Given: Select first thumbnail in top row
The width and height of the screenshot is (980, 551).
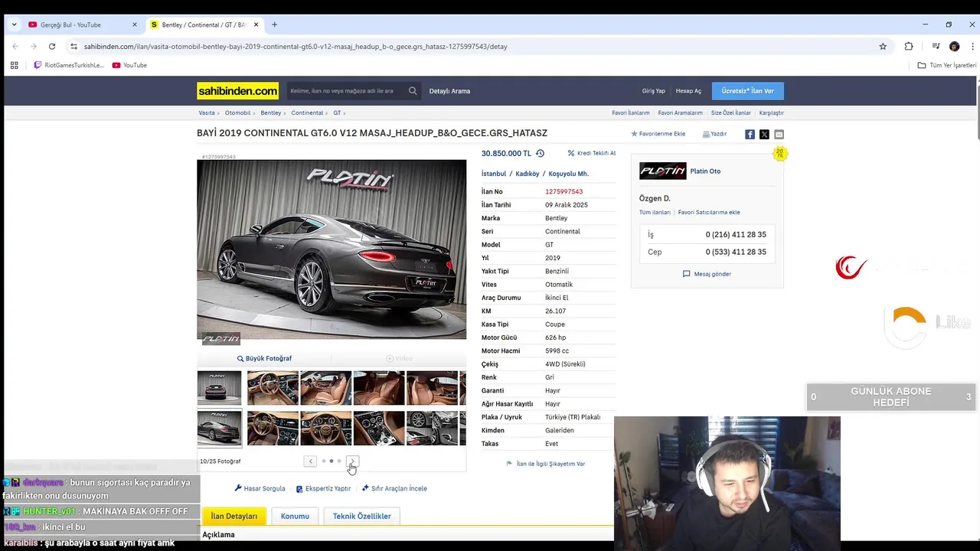Looking at the screenshot, I should click(219, 388).
